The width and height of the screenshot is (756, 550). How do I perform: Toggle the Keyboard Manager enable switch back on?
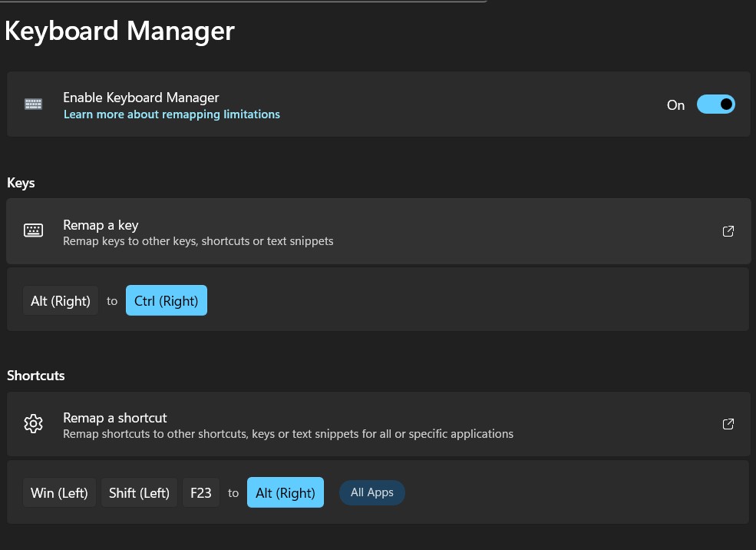tap(715, 104)
